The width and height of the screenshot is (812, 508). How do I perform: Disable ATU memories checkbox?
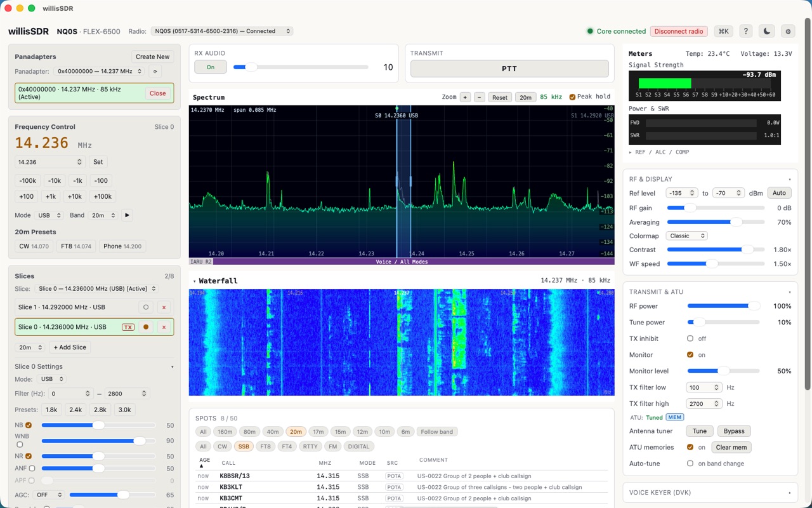pyautogui.click(x=690, y=447)
